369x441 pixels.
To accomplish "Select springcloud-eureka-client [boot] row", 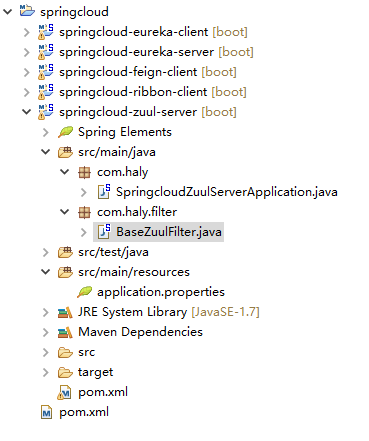I will pos(153,32).
